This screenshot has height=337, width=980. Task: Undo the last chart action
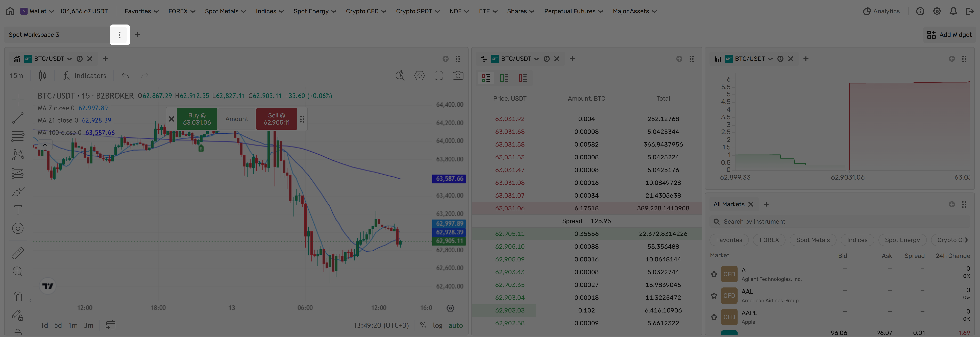click(x=125, y=76)
